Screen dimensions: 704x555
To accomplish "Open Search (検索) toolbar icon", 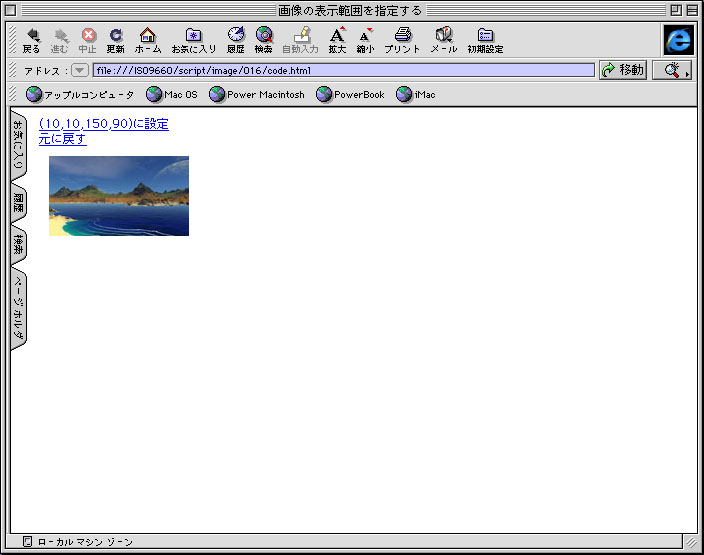I will pos(264,40).
